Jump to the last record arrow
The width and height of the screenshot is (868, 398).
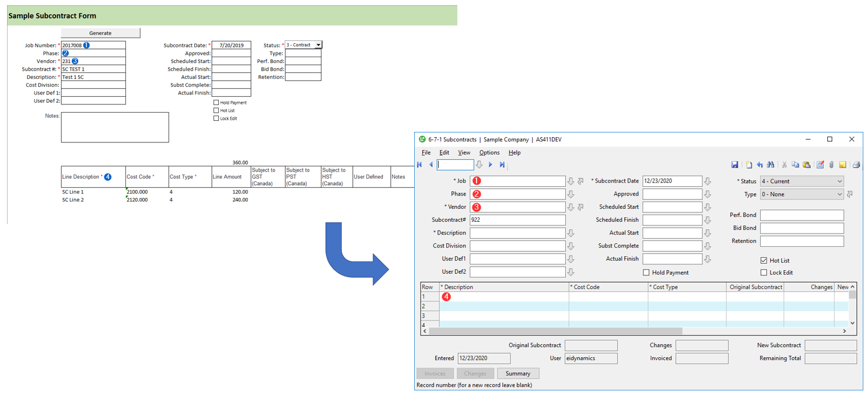502,165
